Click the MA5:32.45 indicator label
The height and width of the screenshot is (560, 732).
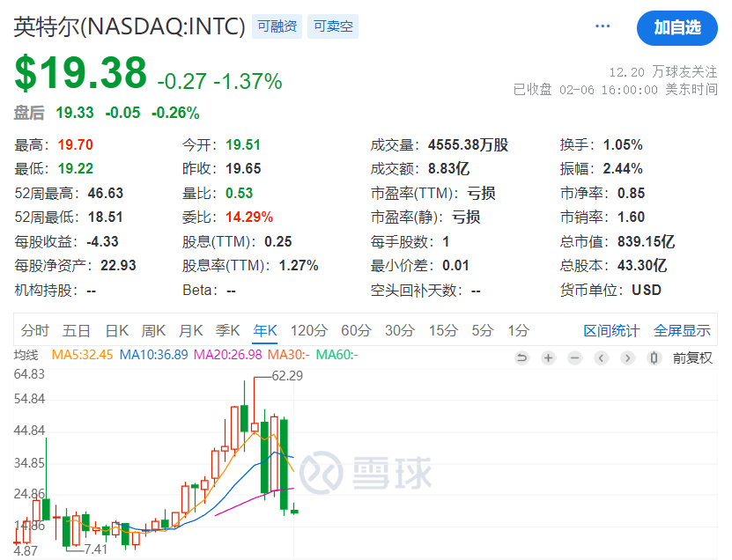82,355
